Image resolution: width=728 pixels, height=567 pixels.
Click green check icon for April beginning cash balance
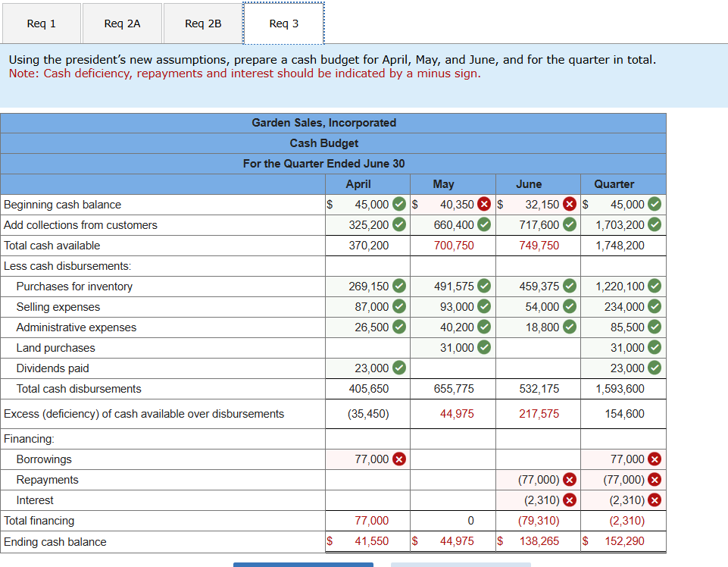399,204
